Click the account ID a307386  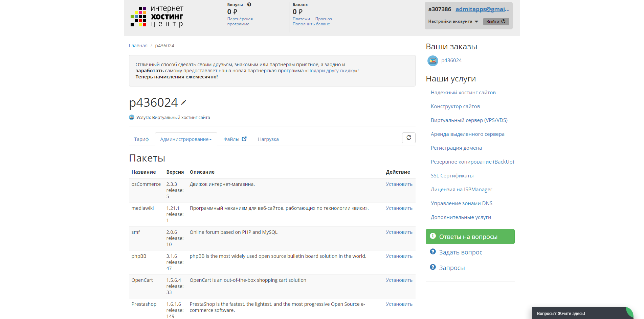[x=440, y=9]
